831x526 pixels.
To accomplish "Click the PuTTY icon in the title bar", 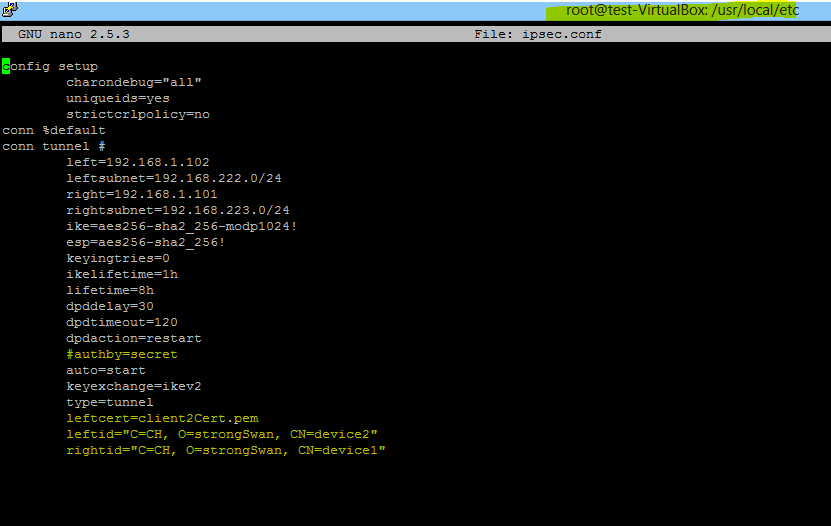I will 10,9.
